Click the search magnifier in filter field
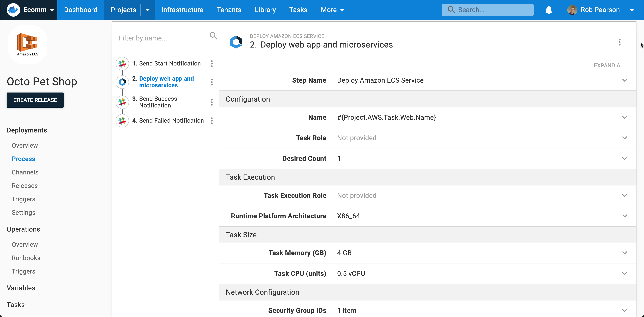 click(x=213, y=36)
